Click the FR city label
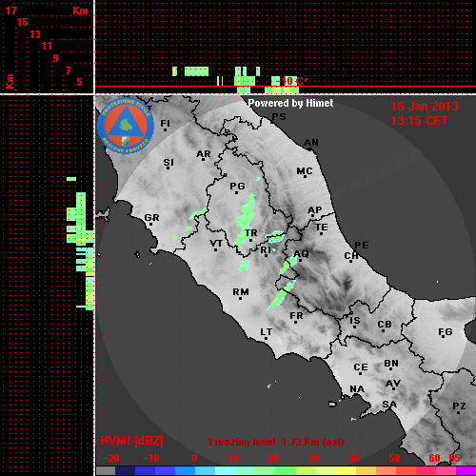Screen dimensions: 476x476 tap(296, 316)
